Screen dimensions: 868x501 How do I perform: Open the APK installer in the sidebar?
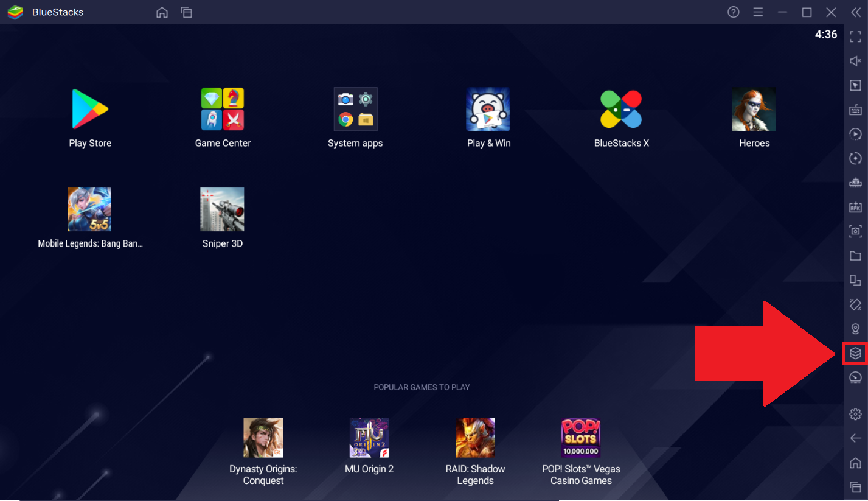[x=855, y=206]
